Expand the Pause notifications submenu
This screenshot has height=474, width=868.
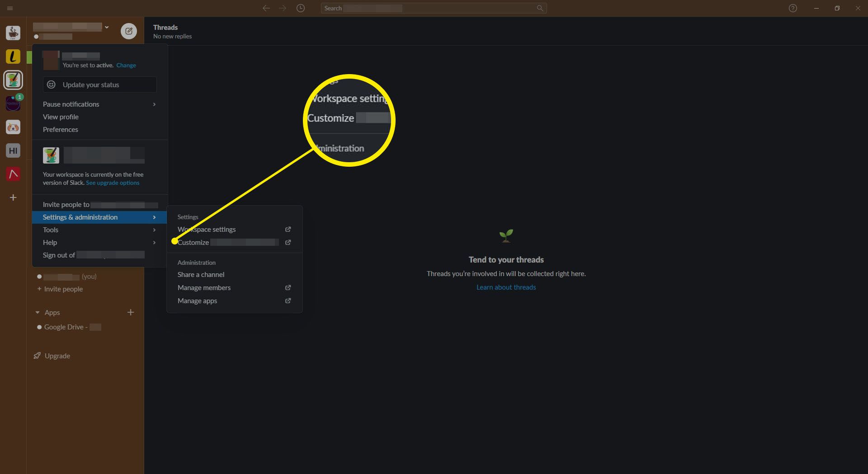pyautogui.click(x=99, y=104)
